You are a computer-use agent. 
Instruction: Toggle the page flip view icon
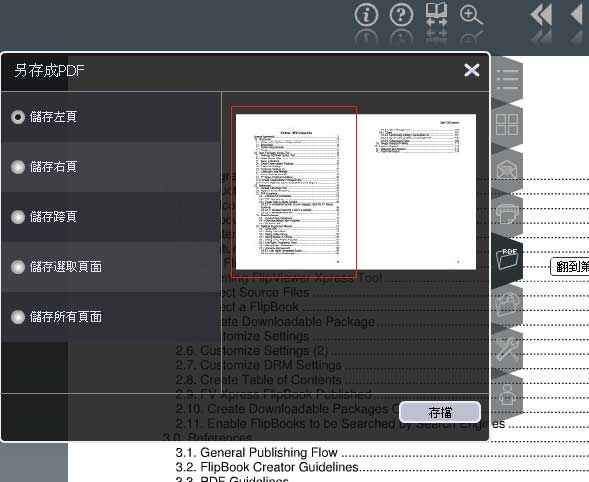pos(436,15)
